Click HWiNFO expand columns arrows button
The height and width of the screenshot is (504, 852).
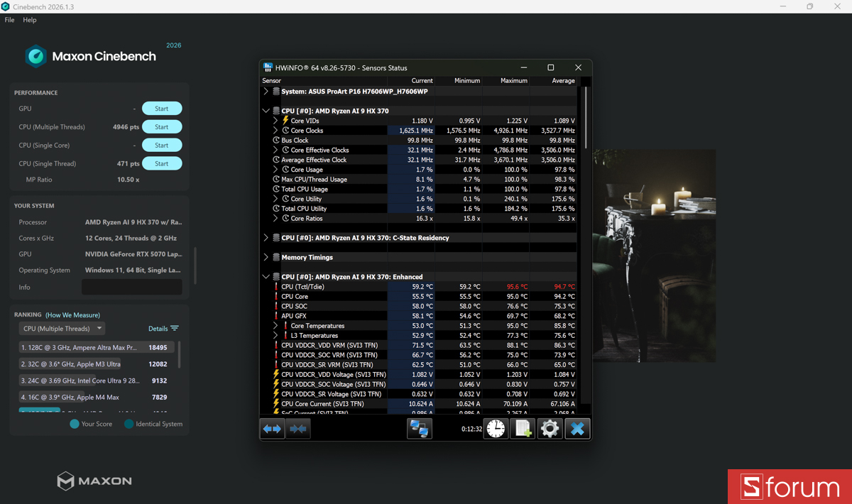tap(273, 429)
